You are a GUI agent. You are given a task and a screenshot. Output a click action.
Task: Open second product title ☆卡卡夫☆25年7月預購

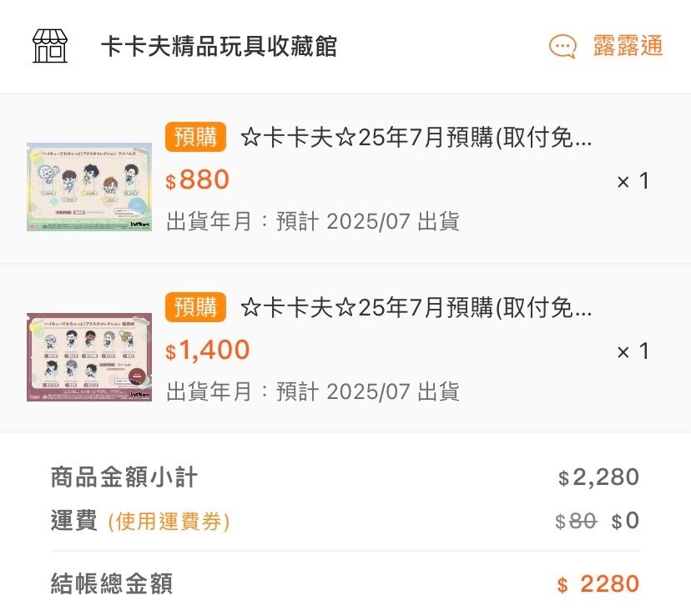click(x=416, y=307)
